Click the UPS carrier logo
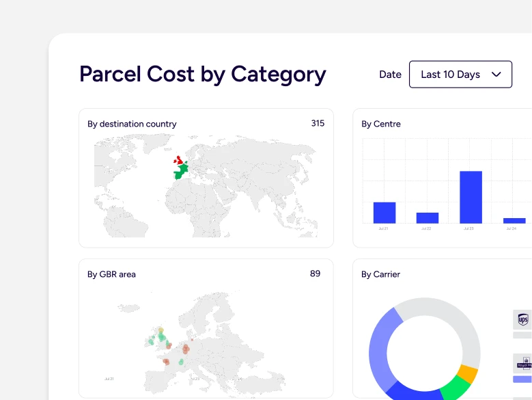 click(523, 319)
